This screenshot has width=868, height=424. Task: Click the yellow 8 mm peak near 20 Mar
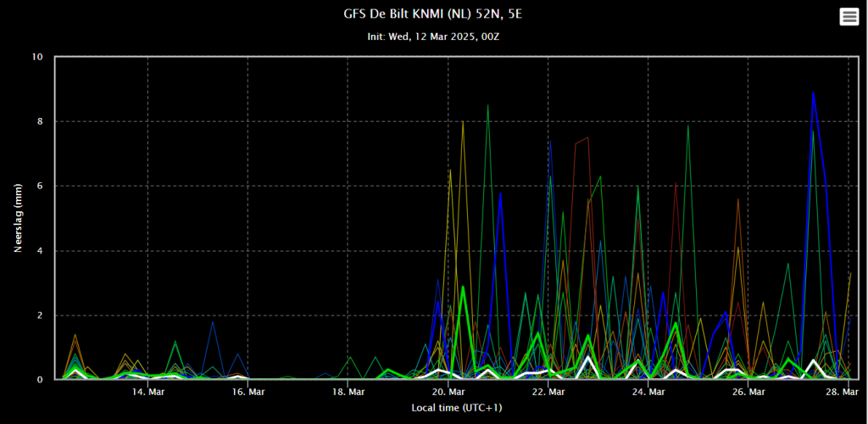coord(463,121)
